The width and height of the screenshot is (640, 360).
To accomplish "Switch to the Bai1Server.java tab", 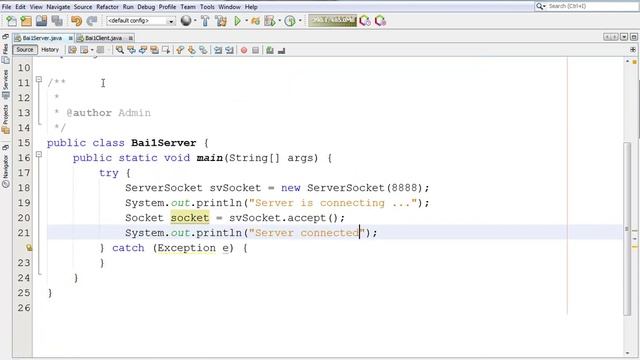I will (x=42, y=38).
